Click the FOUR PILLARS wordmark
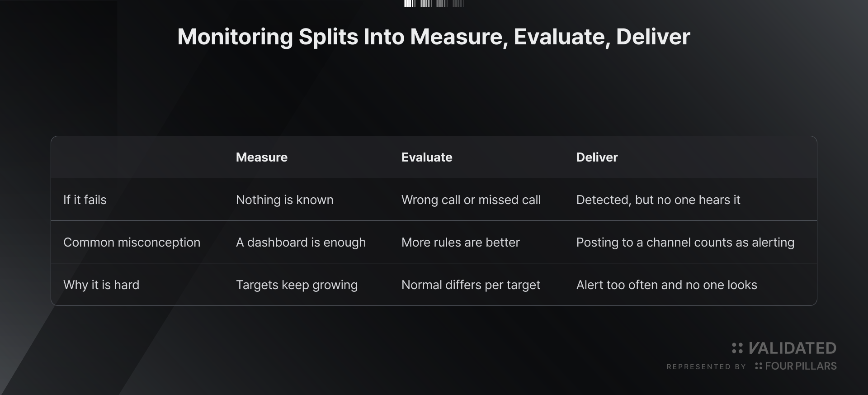This screenshot has width=868, height=395. [x=801, y=366]
